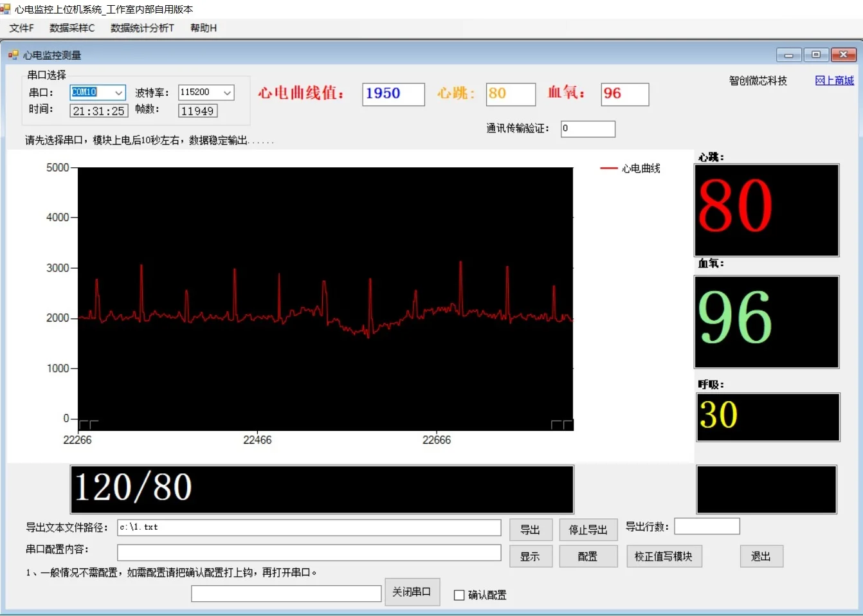Enable the 确认配置 checkbox
Screen dimensions: 863x616
459,595
